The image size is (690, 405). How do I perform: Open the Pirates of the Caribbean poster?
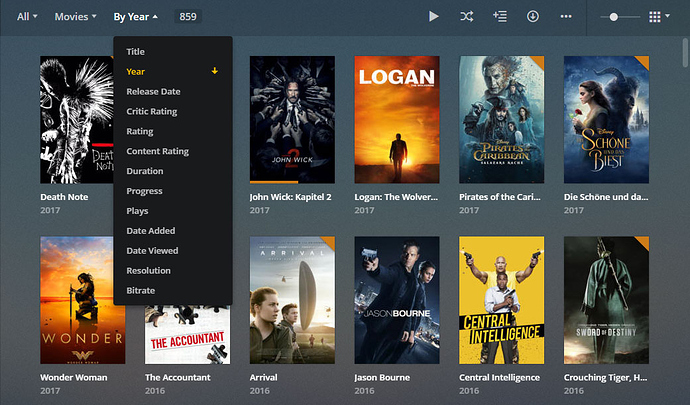(502, 119)
